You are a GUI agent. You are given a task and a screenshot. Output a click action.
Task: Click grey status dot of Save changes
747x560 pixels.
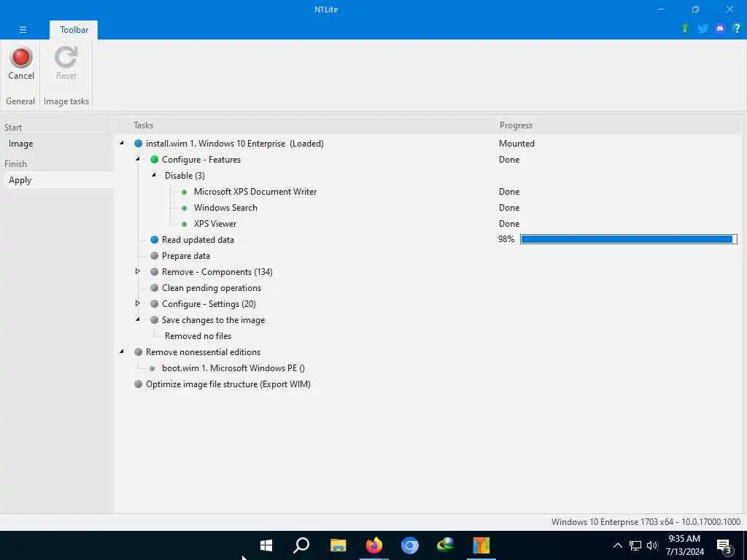(x=155, y=320)
